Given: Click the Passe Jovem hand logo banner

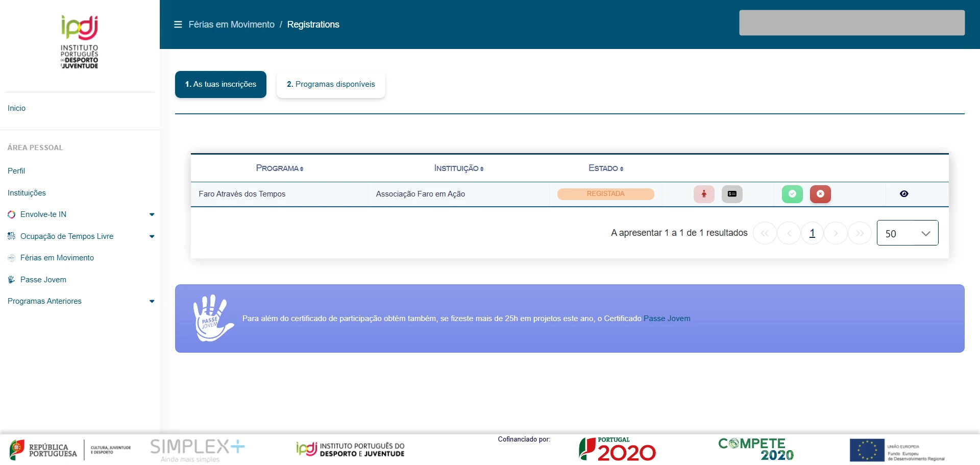Looking at the screenshot, I should 213,318.
